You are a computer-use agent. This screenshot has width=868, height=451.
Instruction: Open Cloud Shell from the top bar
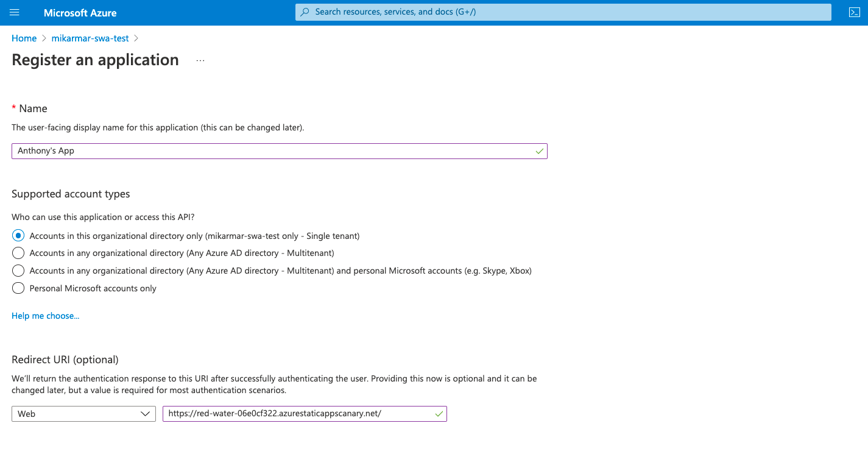click(854, 12)
